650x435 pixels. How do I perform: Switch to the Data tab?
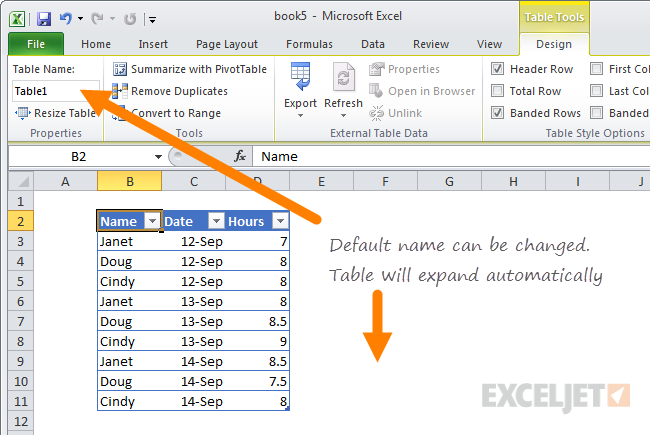pyautogui.click(x=373, y=44)
